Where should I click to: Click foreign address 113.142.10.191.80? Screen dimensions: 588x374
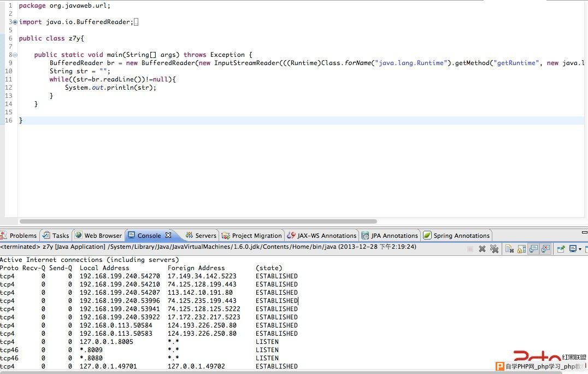tap(200, 293)
